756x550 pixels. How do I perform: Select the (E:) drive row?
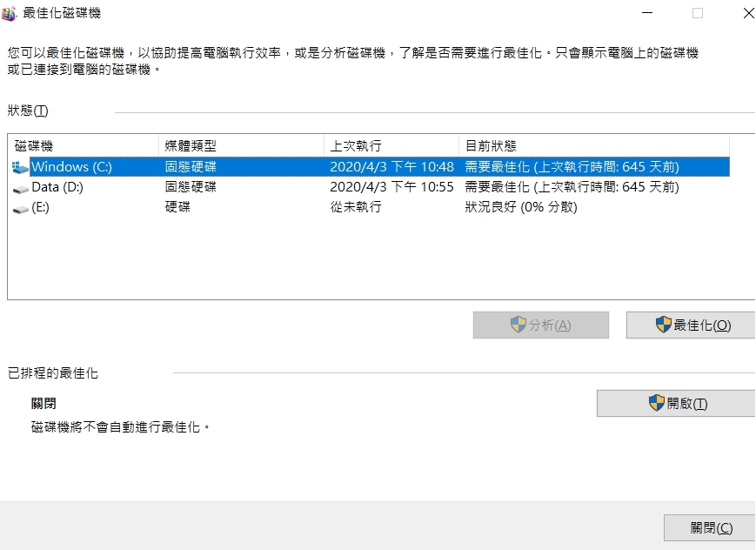(x=371, y=207)
